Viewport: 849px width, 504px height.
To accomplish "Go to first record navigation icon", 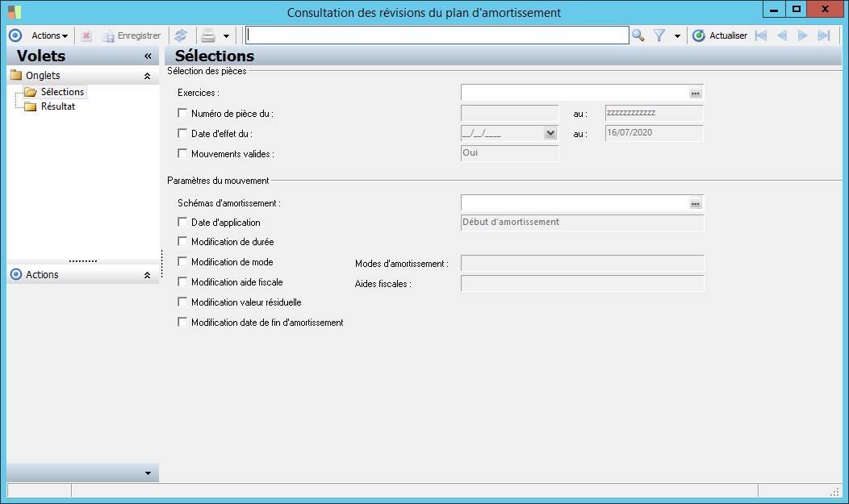I will click(x=761, y=35).
